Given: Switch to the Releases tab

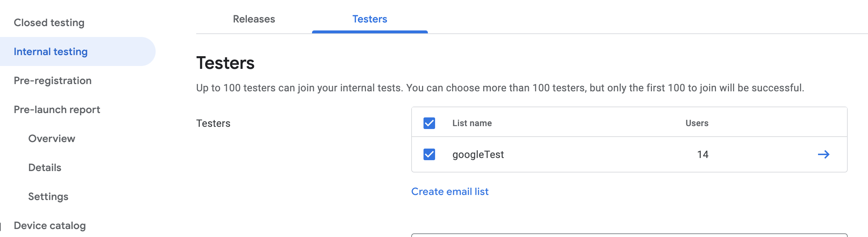Looking at the screenshot, I should coord(253,19).
